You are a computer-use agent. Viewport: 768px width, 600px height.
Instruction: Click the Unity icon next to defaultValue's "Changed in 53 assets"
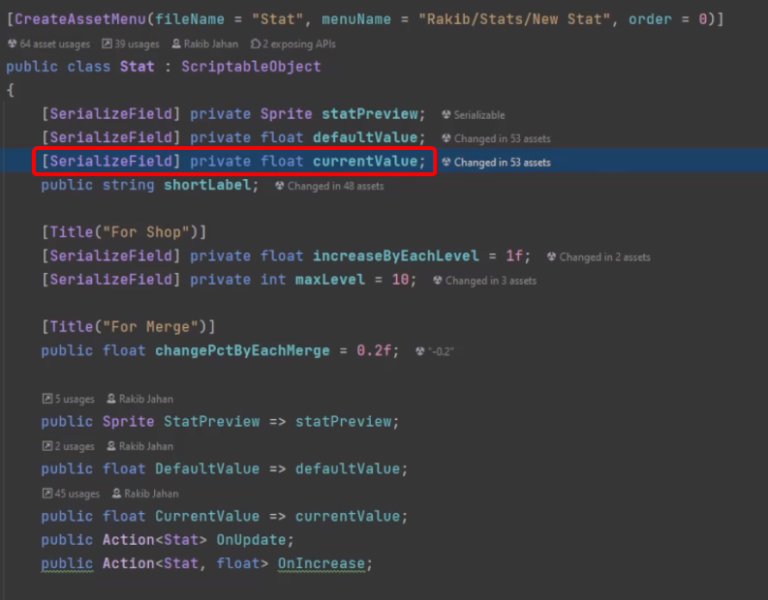point(446,139)
